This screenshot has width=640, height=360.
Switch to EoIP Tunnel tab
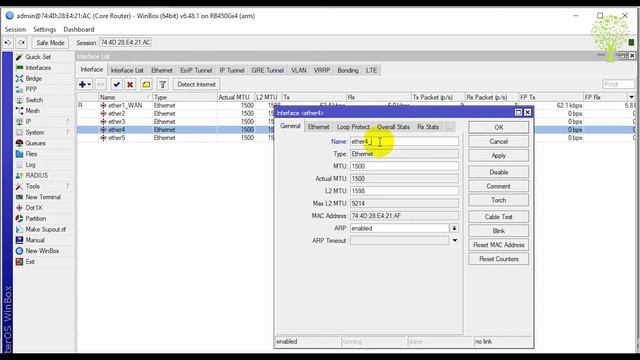pyautogui.click(x=196, y=70)
